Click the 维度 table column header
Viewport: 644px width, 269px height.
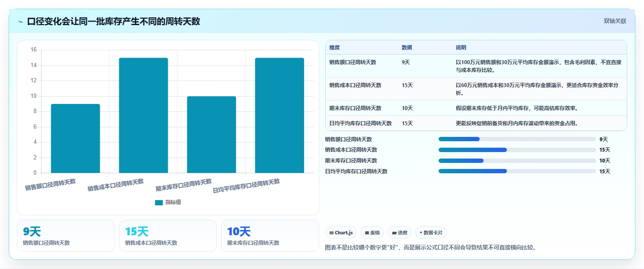point(334,47)
